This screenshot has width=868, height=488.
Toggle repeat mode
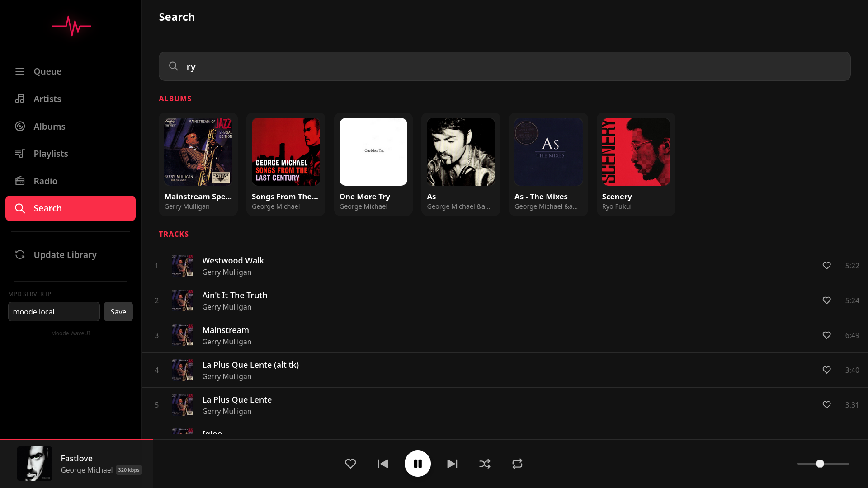(517, 464)
